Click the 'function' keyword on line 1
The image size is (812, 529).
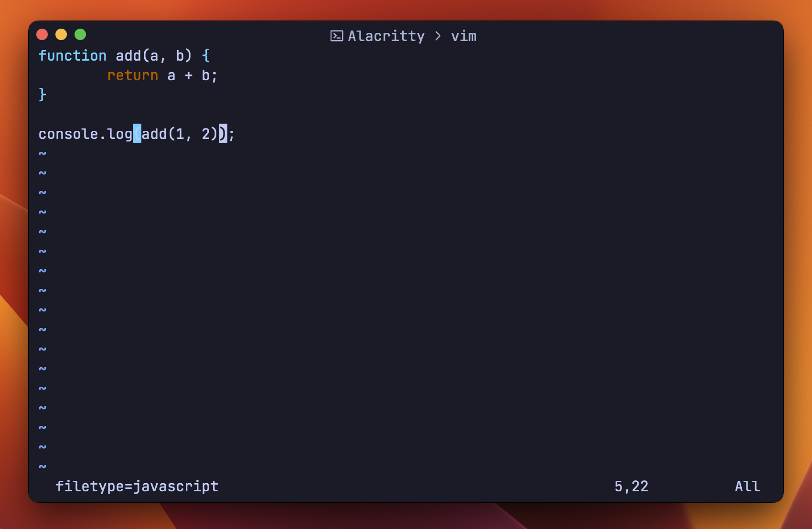(72, 56)
